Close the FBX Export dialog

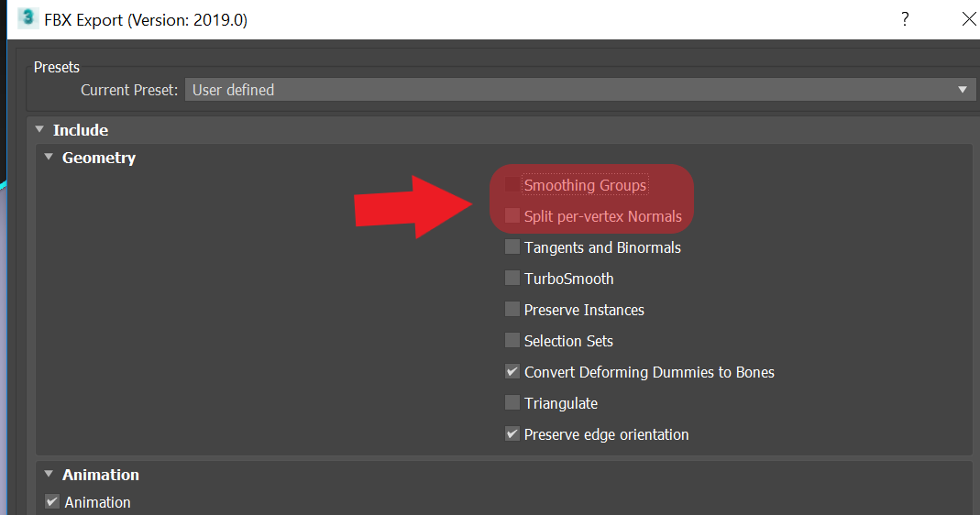click(968, 18)
